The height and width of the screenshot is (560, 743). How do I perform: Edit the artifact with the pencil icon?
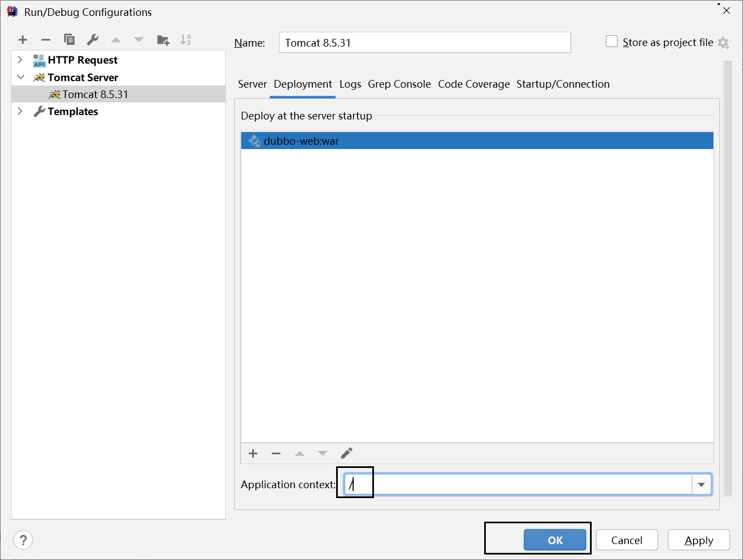coord(347,453)
